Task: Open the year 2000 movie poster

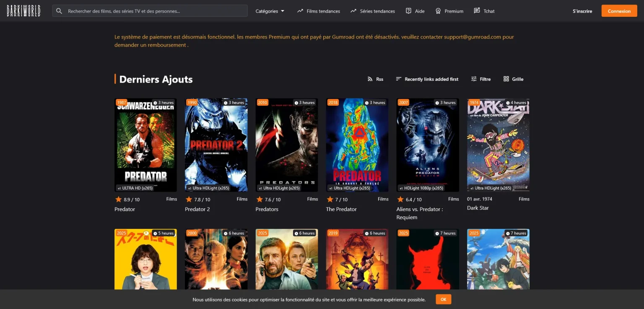Action: pyautogui.click(x=216, y=259)
